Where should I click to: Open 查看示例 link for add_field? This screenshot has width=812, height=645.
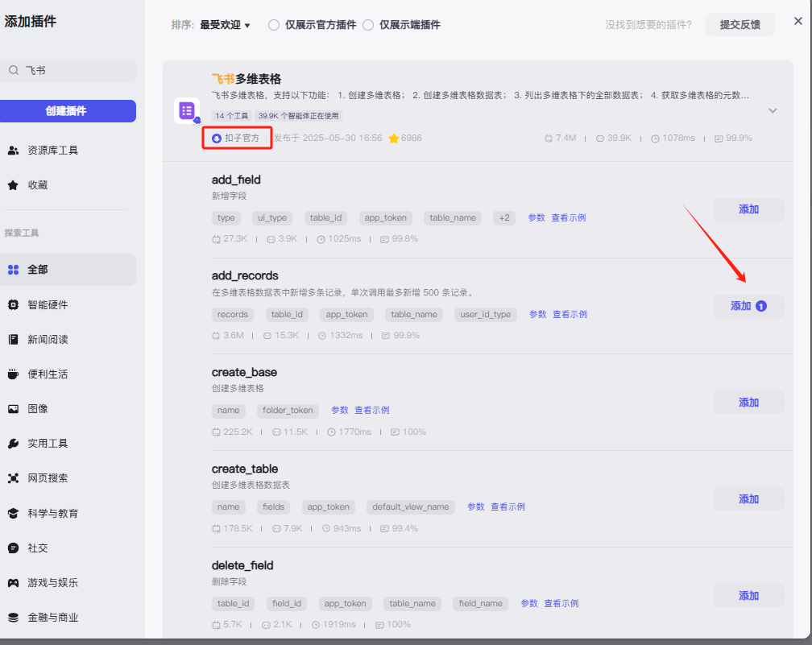tap(569, 218)
